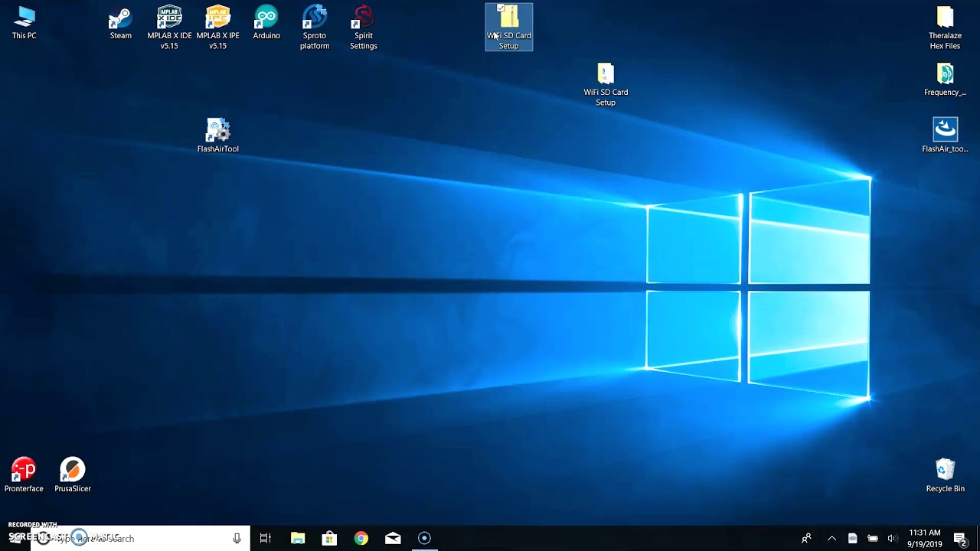Select the Pronterface shortcut
Screen dimensions: 980x551
24,475
